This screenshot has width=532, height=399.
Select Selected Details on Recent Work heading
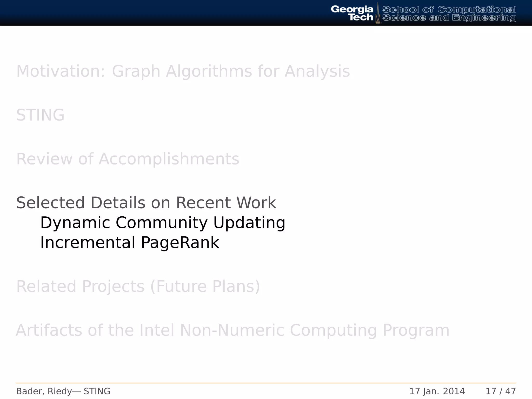click(146, 203)
